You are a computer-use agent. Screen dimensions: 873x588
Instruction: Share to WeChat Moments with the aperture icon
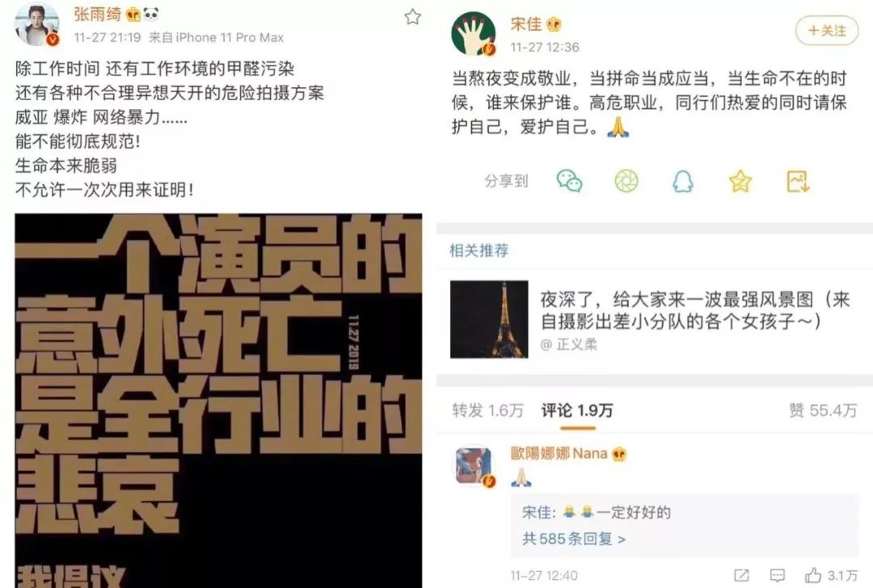[626, 181]
